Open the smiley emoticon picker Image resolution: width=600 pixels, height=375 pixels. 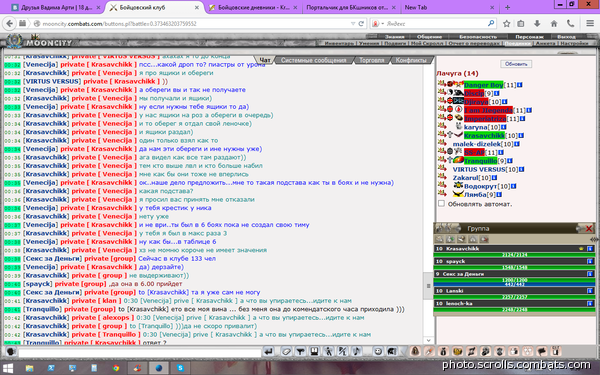378,351
